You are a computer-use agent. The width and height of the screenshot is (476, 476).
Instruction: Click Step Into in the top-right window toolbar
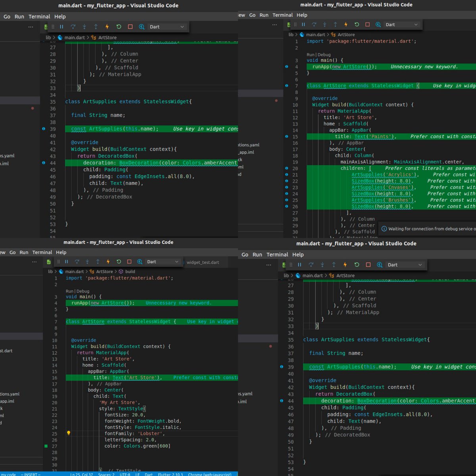tap(324, 25)
